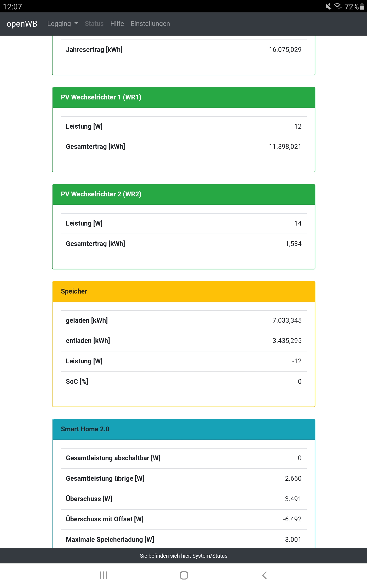Open the Status menu item

(94, 24)
